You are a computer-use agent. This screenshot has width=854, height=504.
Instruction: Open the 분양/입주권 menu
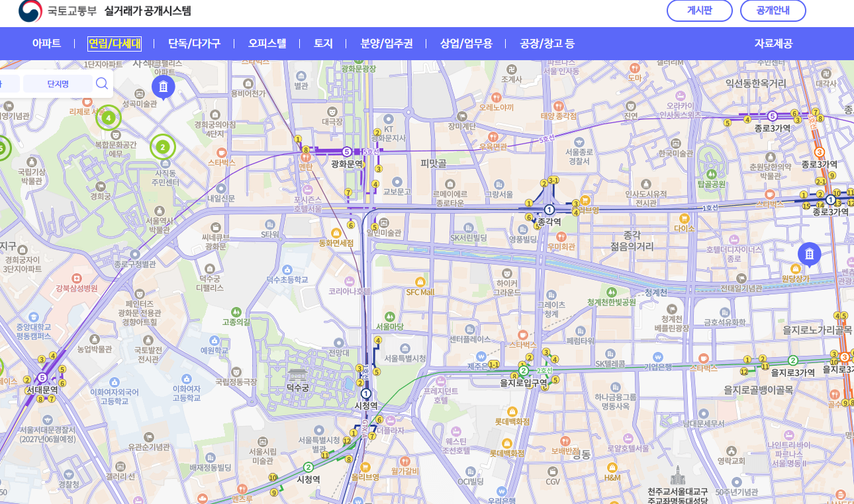click(x=387, y=44)
